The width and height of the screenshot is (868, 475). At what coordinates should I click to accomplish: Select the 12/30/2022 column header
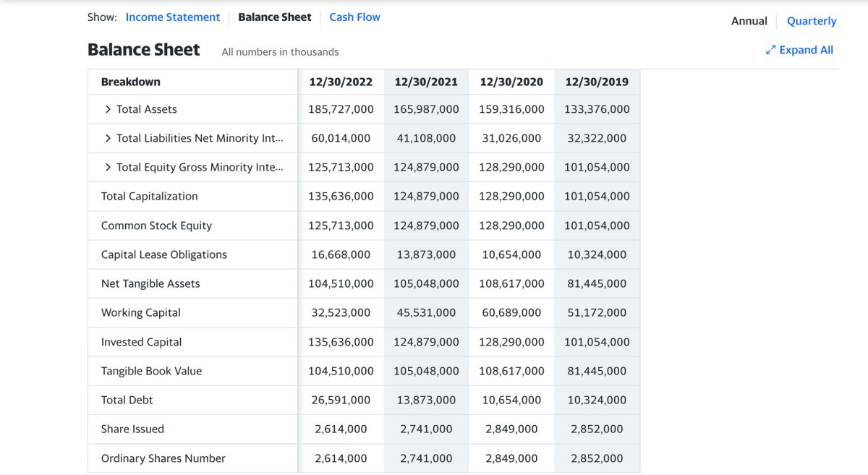341,82
